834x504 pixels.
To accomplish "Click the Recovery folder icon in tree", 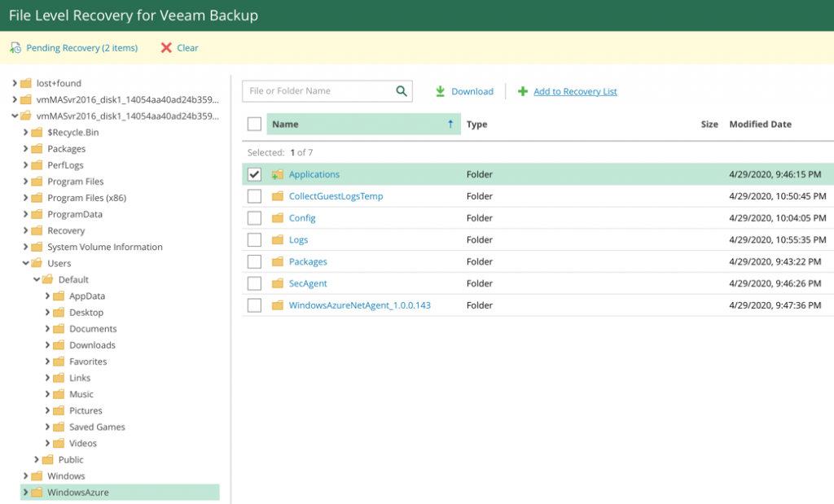I will [37, 230].
